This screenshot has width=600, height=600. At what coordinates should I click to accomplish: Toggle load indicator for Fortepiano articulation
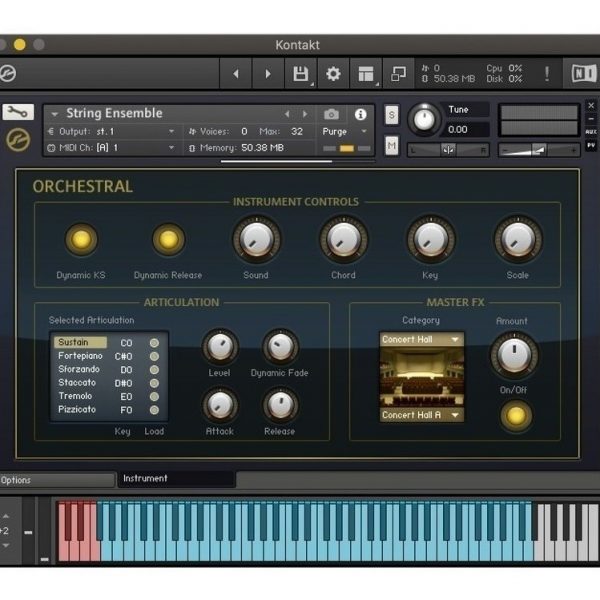pos(154,356)
